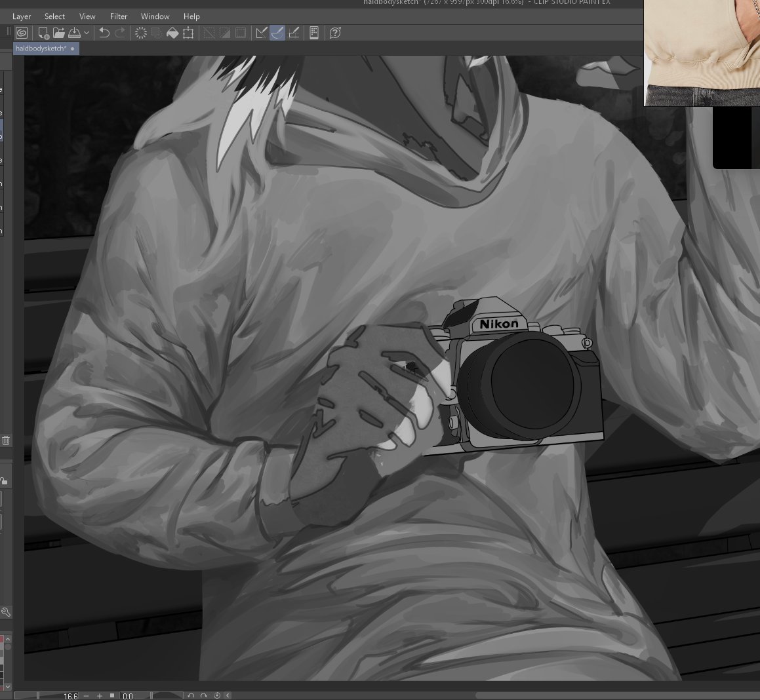Open the Help menu
760x700 pixels.
tap(191, 16)
